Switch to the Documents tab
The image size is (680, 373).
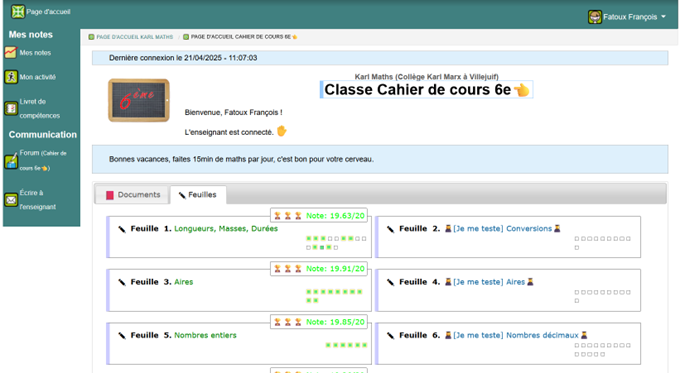coord(134,195)
